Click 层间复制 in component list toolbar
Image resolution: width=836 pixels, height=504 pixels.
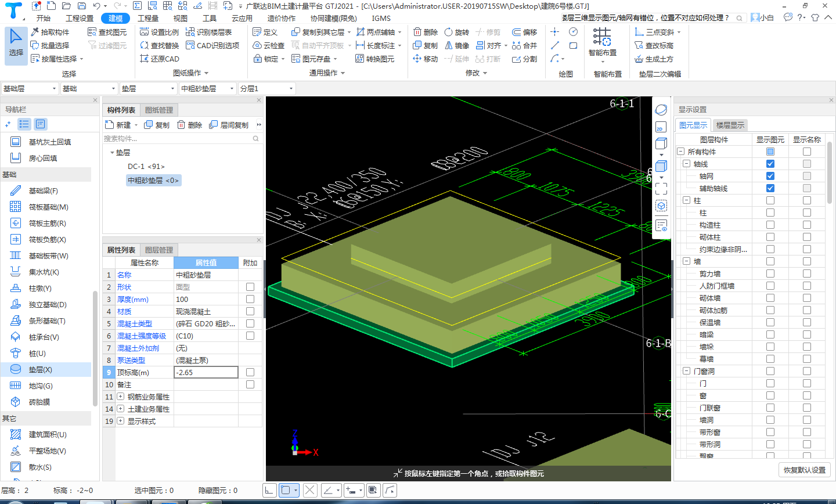(229, 125)
